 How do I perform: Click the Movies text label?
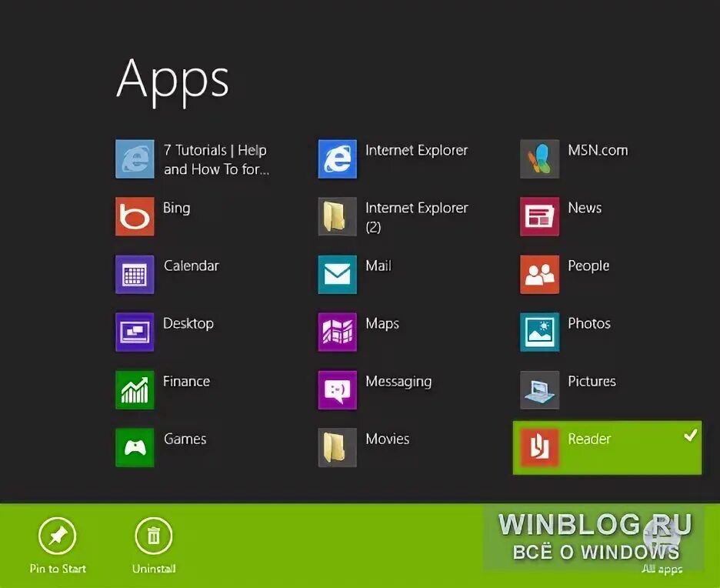coord(387,439)
